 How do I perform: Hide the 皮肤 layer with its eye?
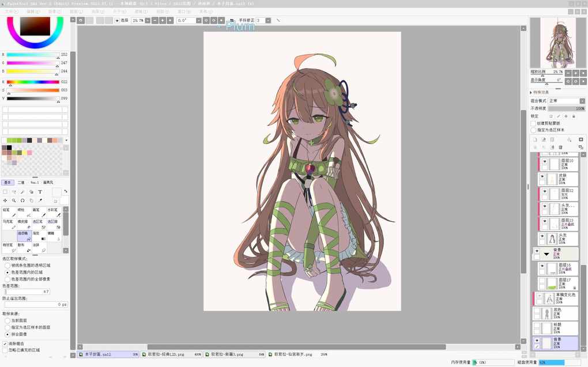coord(542,176)
